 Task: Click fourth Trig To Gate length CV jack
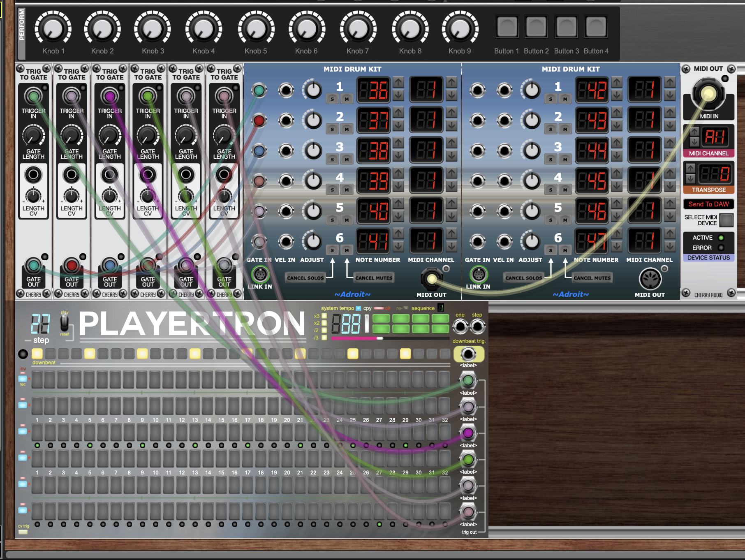pos(148,175)
